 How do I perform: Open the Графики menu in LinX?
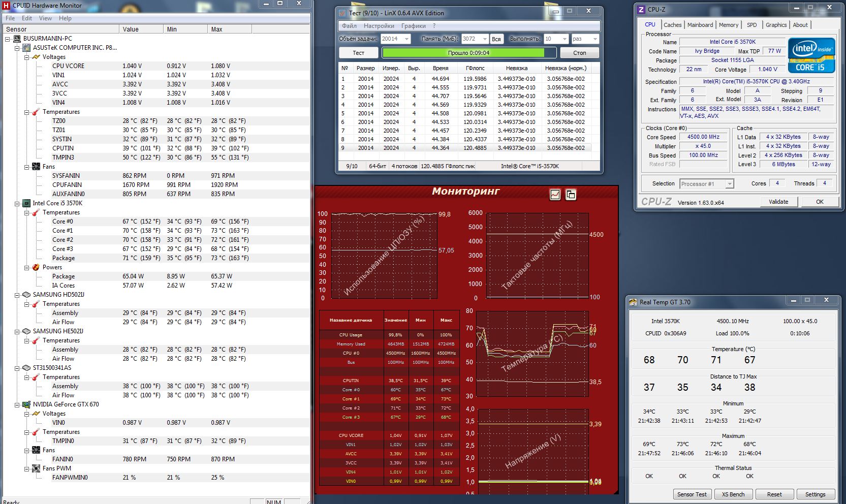(413, 26)
